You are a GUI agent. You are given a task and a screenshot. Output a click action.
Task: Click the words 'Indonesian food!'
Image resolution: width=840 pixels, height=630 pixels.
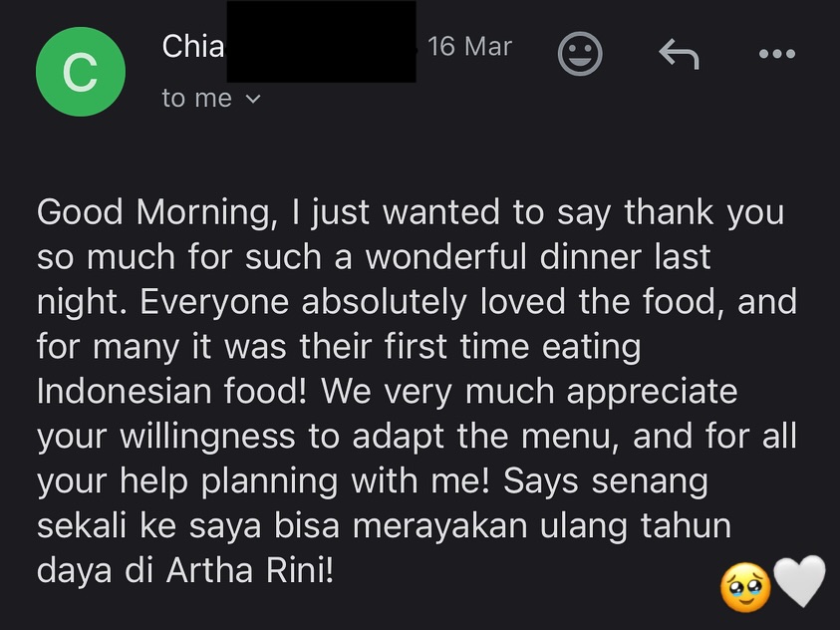[x=172, y=391]
